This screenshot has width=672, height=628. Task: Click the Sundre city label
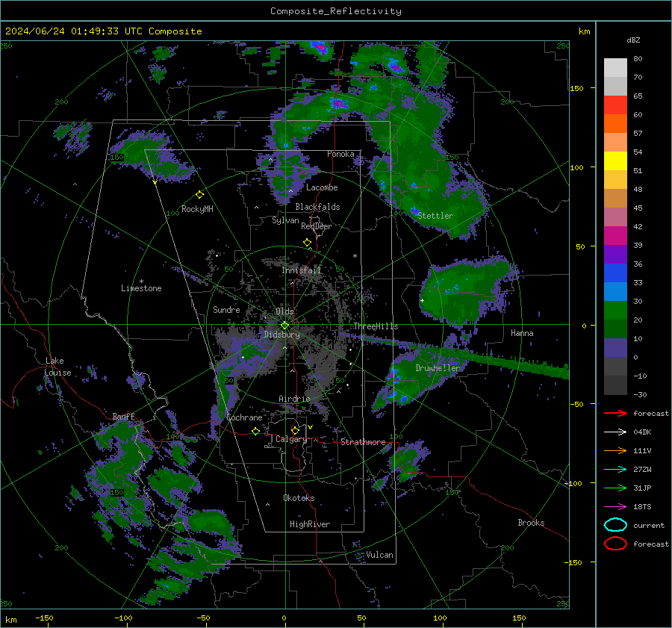[226, 310]
